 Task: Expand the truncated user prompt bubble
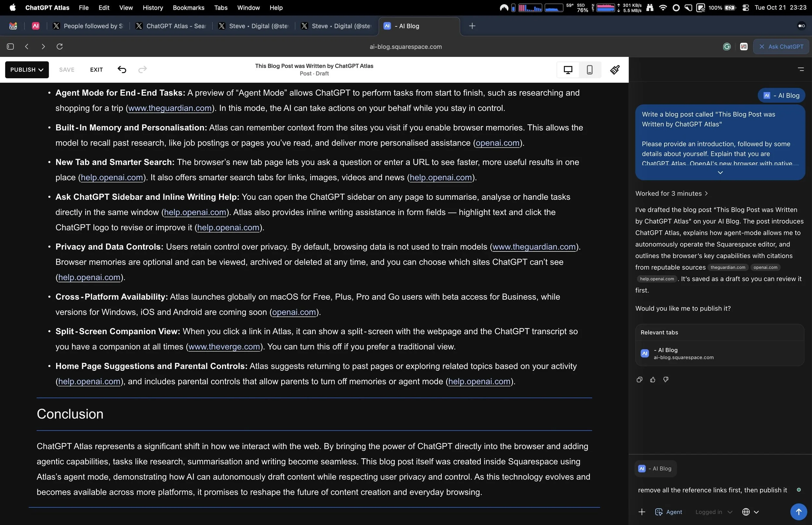point(720,173)
